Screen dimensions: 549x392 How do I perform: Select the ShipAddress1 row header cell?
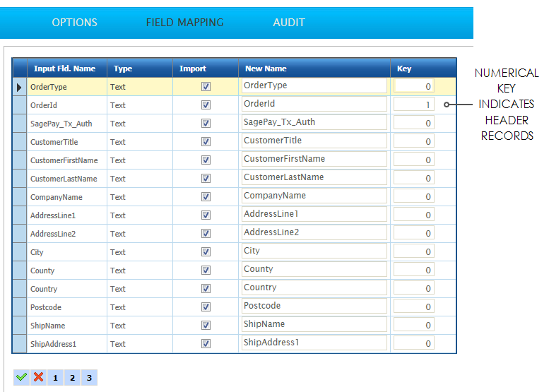tap(19, 344)
